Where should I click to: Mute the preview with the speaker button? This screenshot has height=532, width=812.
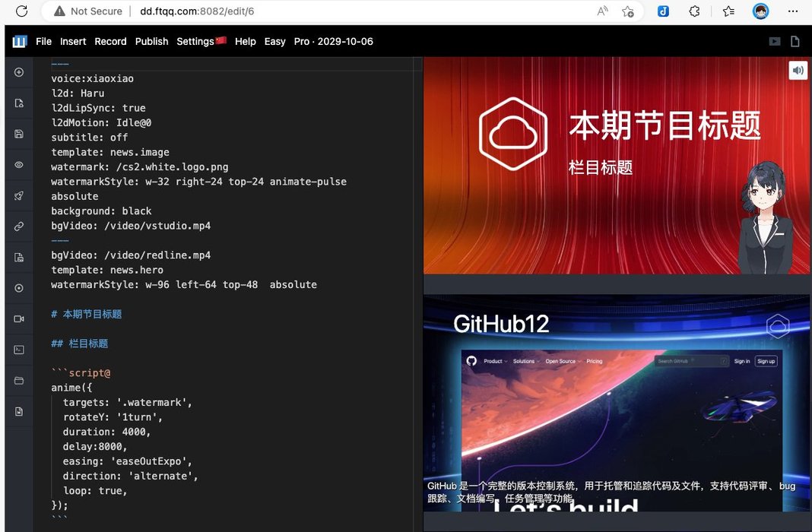[x=798, y=71]
